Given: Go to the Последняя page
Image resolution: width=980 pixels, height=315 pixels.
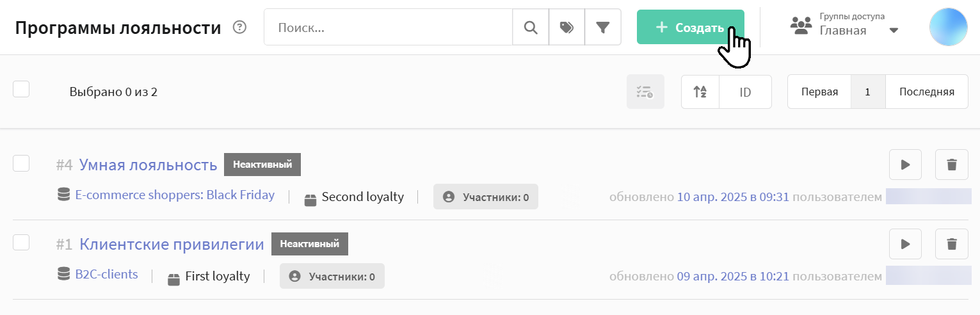Looking at the screenshot, I should pyautogui.click(x=926, y=92).
